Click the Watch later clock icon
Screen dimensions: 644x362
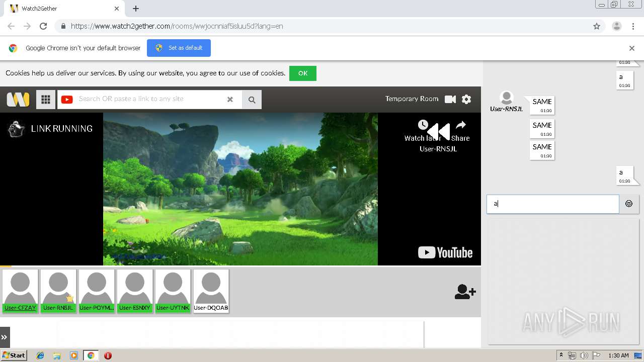423,125
